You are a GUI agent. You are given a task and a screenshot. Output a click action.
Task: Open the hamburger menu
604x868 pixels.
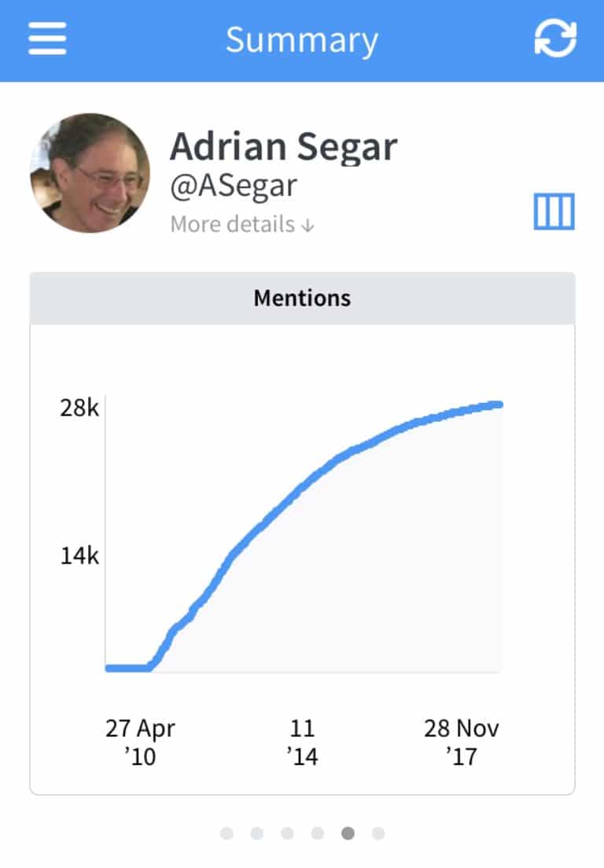[47, 39]
